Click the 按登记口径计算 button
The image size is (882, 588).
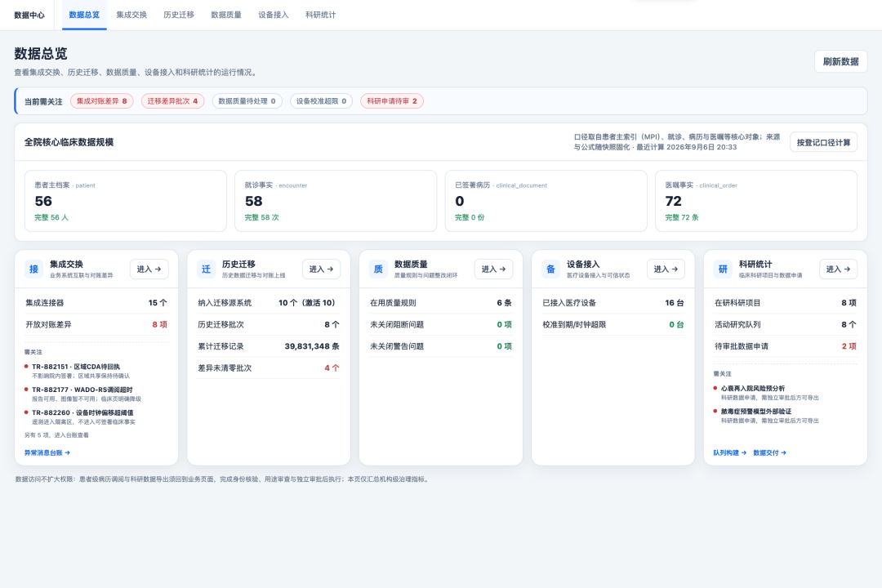point(823,142)
